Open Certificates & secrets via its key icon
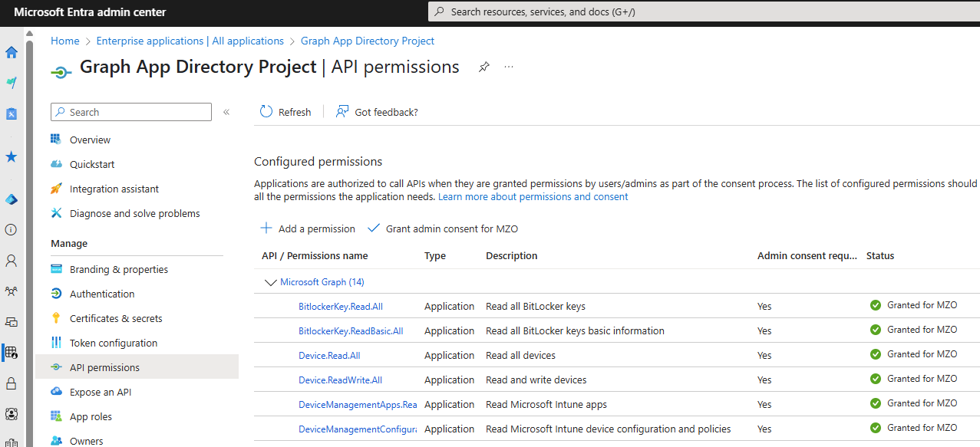This screenshot has width=980, height=447. click(54, 317)
